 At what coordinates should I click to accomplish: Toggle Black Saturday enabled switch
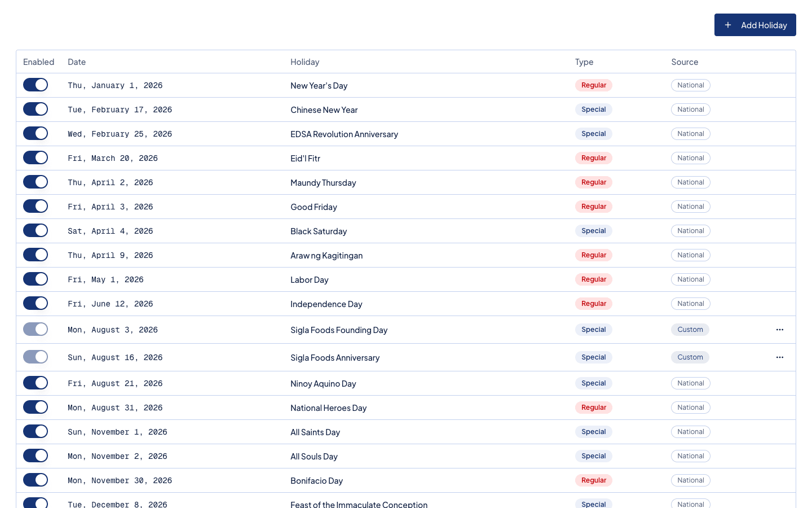click(36, 230)
